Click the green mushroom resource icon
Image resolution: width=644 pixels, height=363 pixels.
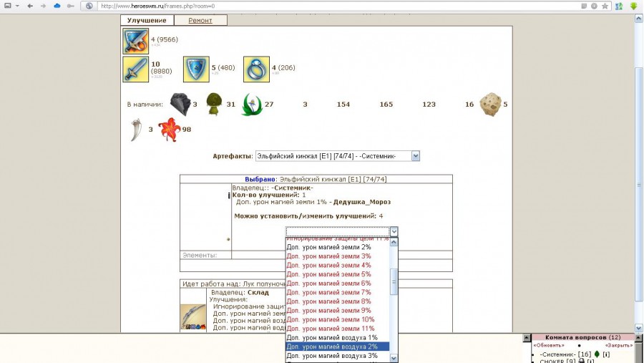[x=214, y=104]
